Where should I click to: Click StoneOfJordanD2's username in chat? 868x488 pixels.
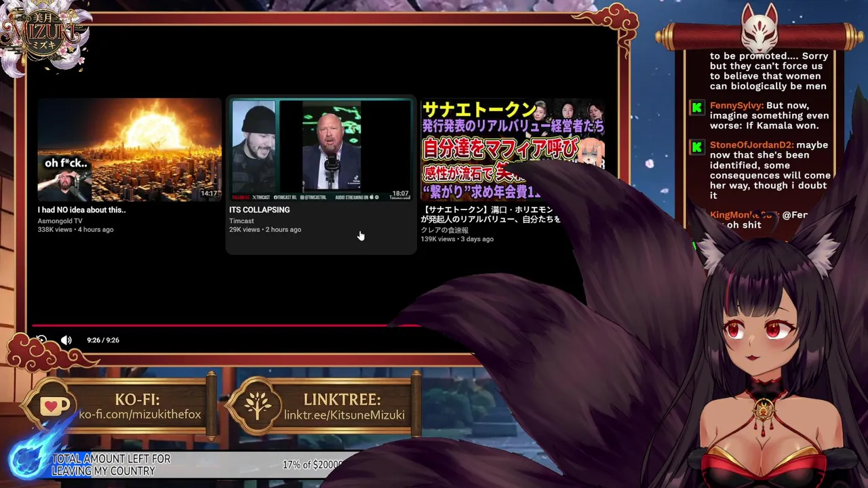751,145
